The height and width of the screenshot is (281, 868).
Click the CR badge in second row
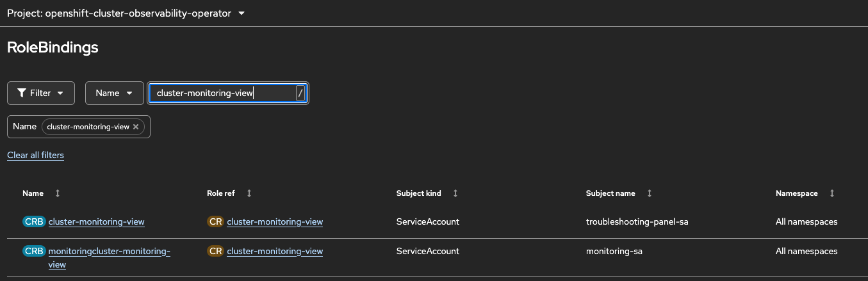click(x=215, y=252)
